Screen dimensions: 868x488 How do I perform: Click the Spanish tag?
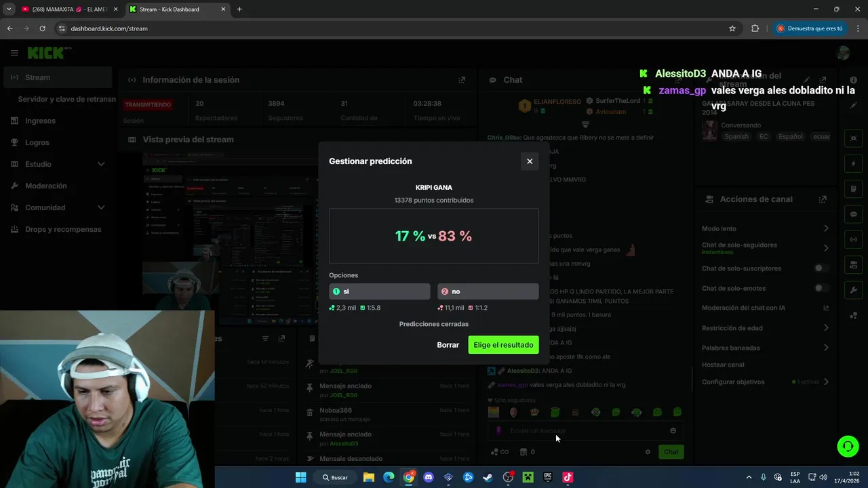point(736,136)
